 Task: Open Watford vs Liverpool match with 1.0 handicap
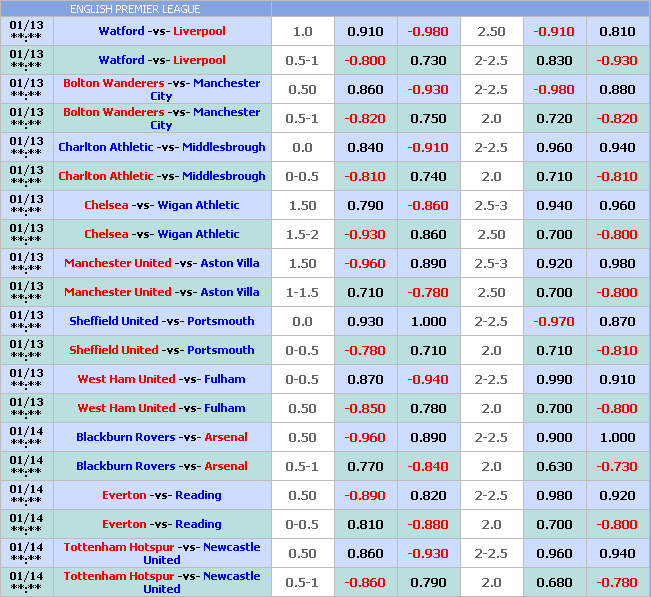tap(162, 31)
